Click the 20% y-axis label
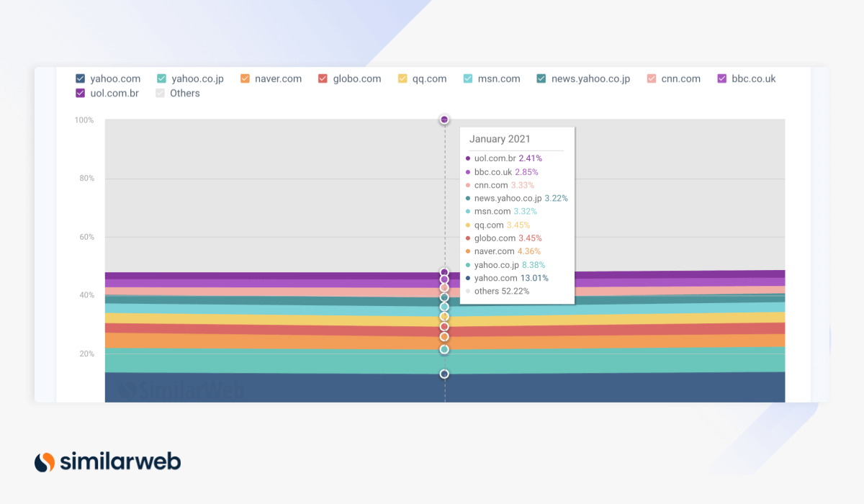Screen dimensions: 864x504 tap(86, 354)
